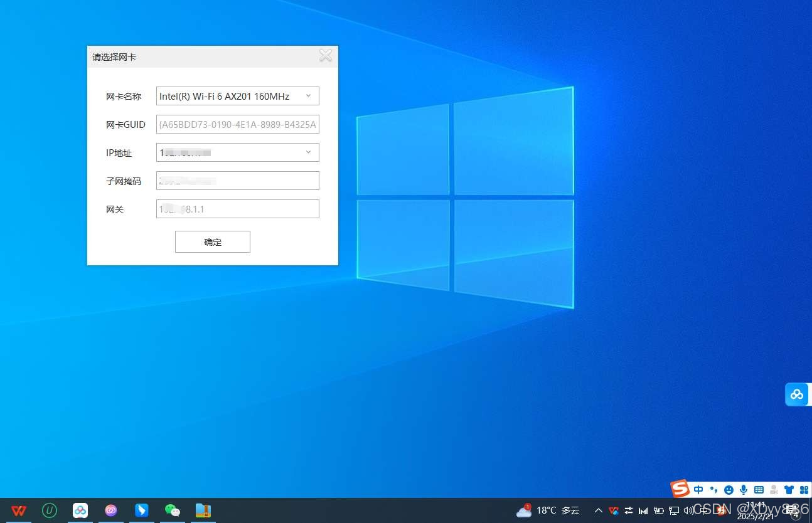Open the blue bird app in taskbar
This screenshot has height=523, width=812.
pos(142,510)
